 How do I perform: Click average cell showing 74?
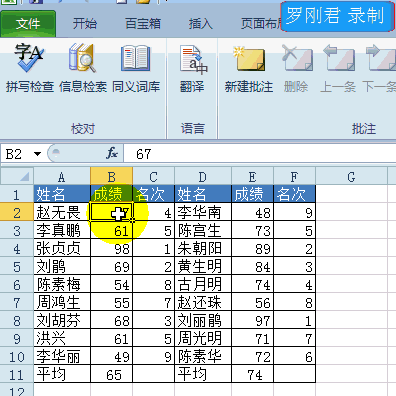tap(253, 374)
